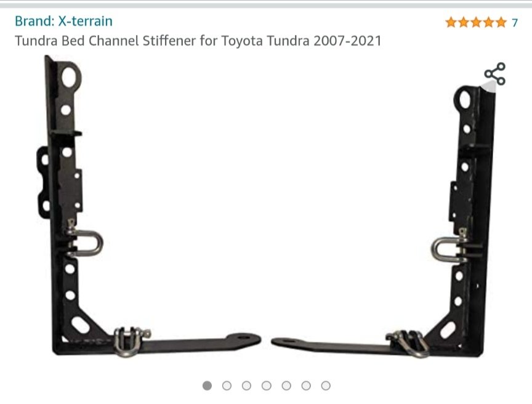Select the first image carousel dot
The image size is (532, 404).
coord(207,386)
